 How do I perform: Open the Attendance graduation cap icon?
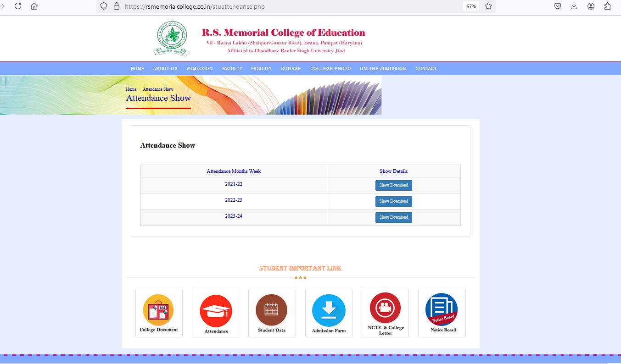[x=216, y=311]
